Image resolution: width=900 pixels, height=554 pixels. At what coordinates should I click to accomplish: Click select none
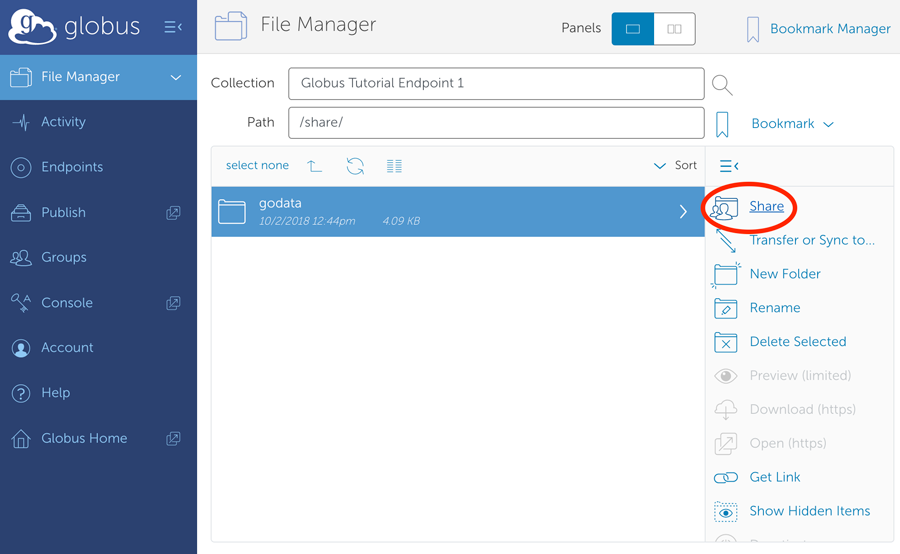(257, 165)
